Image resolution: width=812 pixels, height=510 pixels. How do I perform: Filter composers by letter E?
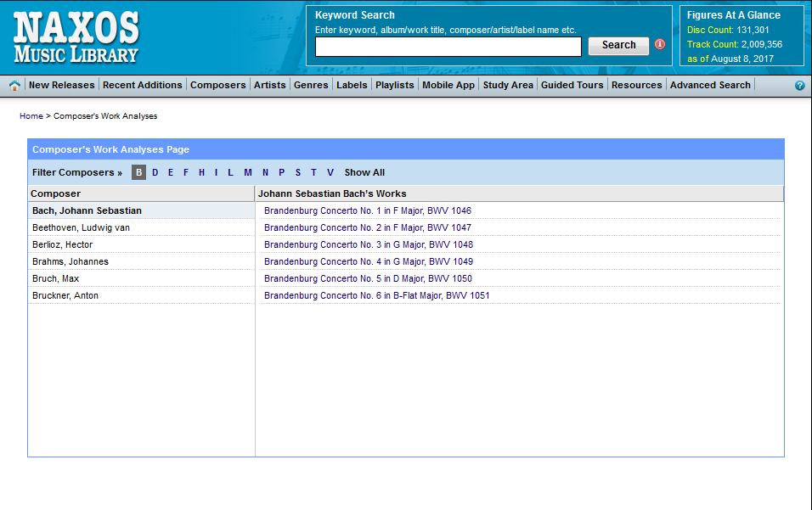point(171,172)
